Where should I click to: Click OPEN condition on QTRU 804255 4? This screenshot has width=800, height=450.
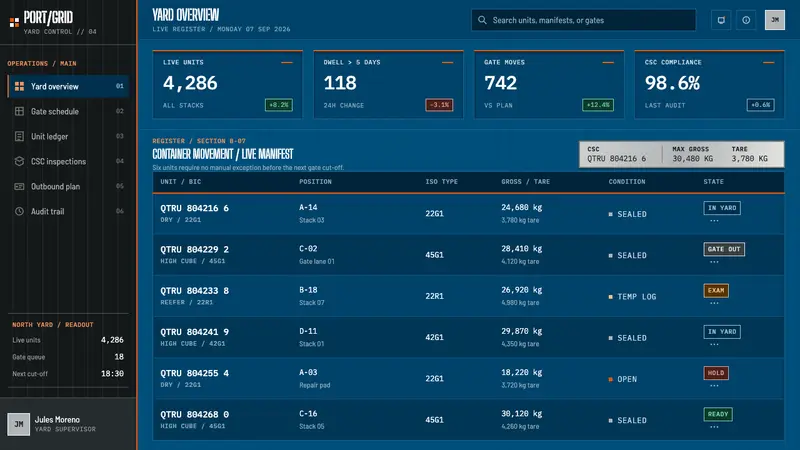pyautogui.click(x=622, y=379)
